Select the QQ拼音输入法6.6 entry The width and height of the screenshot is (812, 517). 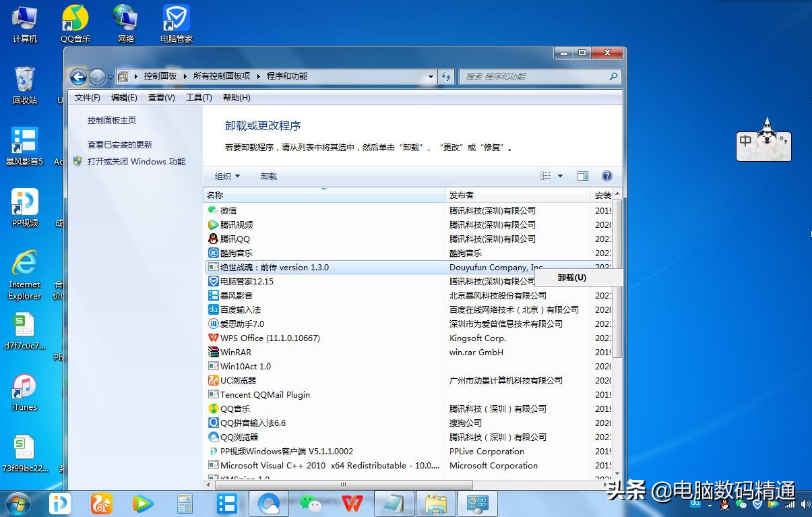[x=407, y=423]
